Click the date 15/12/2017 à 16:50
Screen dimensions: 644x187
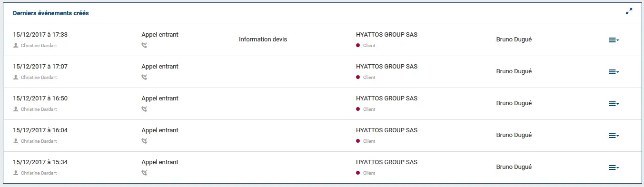pos(40,98)
